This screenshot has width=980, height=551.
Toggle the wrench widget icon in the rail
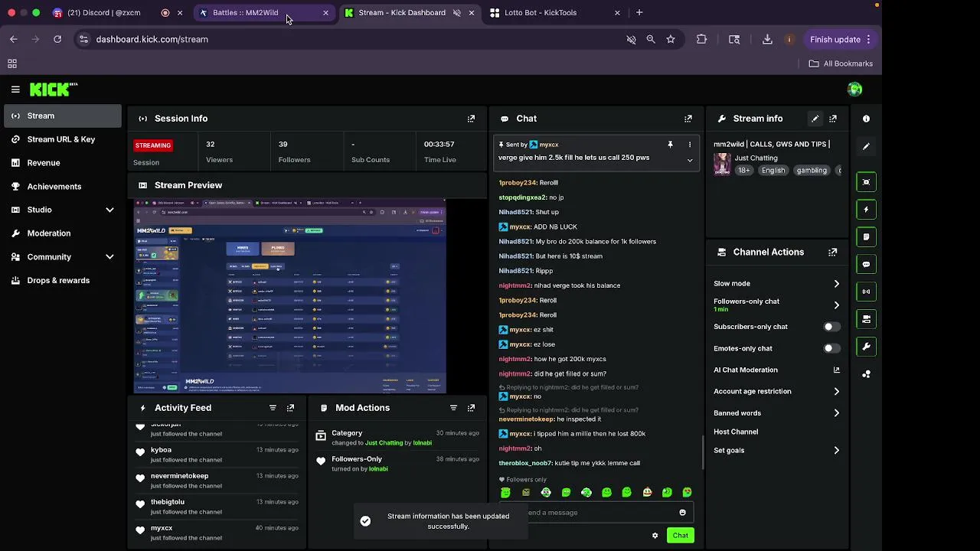click(x=866, y=347)
